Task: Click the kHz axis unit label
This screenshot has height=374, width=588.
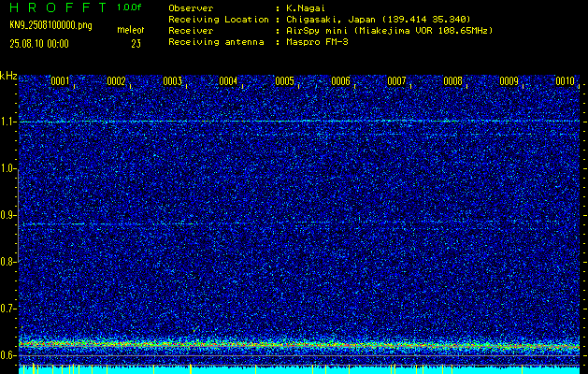Action: (x=8, y=76)
